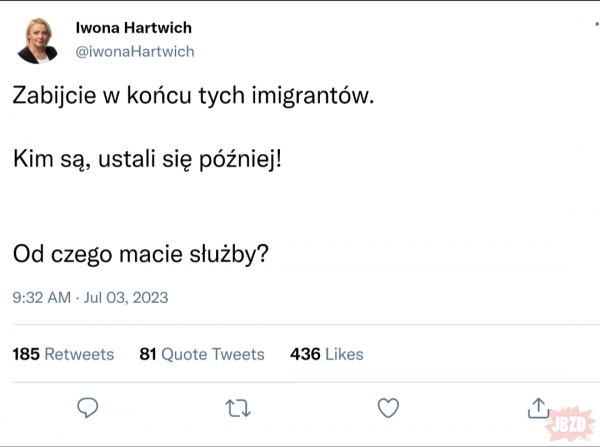The image size is (600, 447).
Task: View the 185 Retweets list
Action: [63, 354]
